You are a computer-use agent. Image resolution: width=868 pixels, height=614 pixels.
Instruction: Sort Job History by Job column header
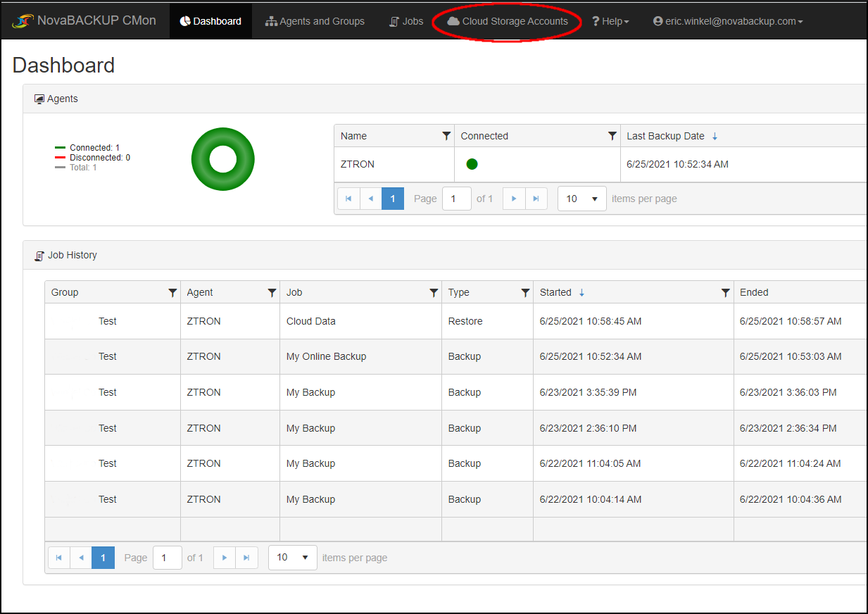pyautogui.click(x=294, y=293)
